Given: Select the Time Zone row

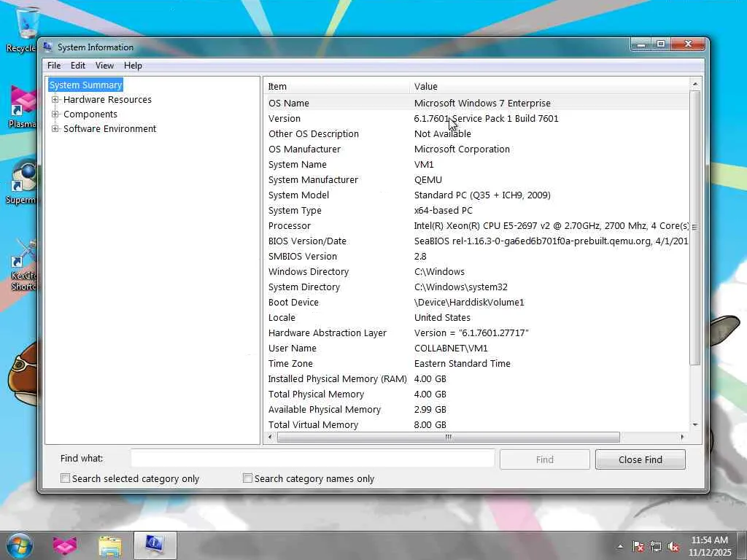Looking at the screenshot, I should [x=476, y=363].
